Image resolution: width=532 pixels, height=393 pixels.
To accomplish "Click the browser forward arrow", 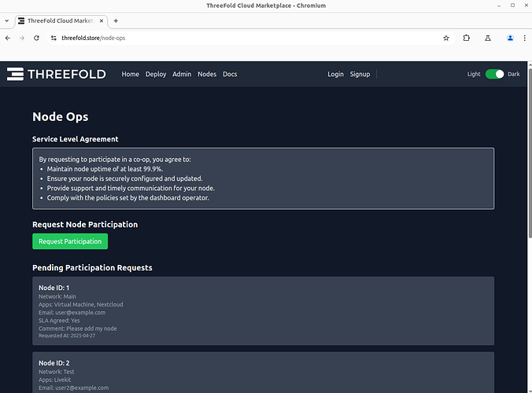I will click(22, 38).
